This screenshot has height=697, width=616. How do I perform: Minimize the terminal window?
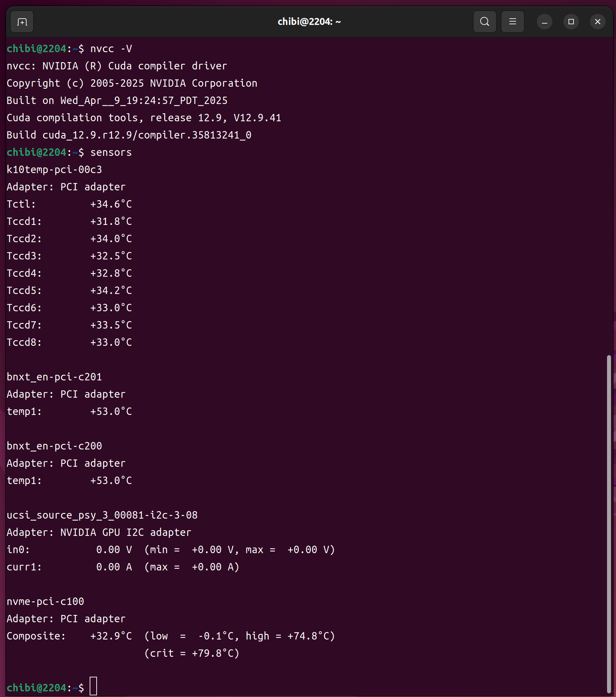click(544, 22)
